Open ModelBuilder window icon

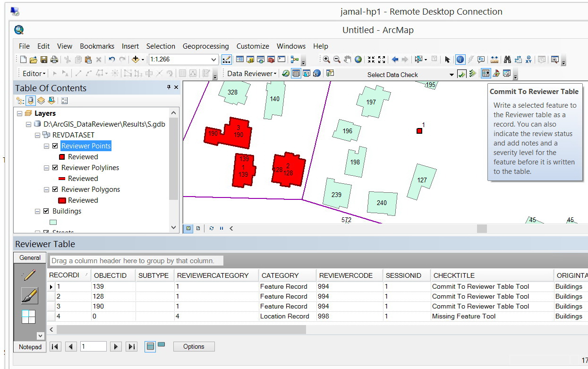pyautogui.click(x=295, y=60)
